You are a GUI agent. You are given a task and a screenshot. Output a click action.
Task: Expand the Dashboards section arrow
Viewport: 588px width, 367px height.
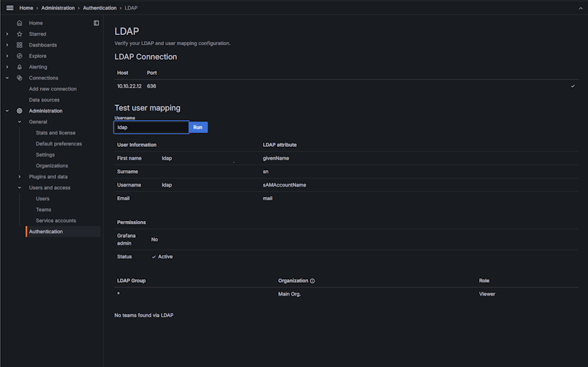tap(8, 45)
